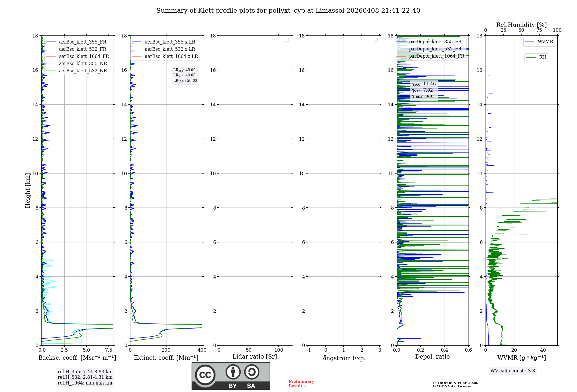Click the Summary of Klett profile plots title
Image resolution: width=577 pixels, height=392 pixels.
coord(288,11)
